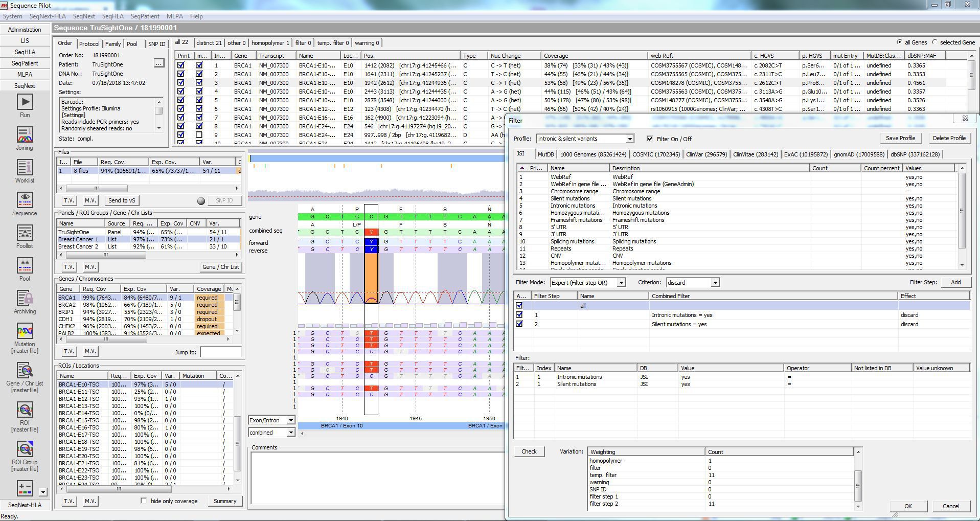
Task: Click the Save Profile button
Action: point(900,138)
